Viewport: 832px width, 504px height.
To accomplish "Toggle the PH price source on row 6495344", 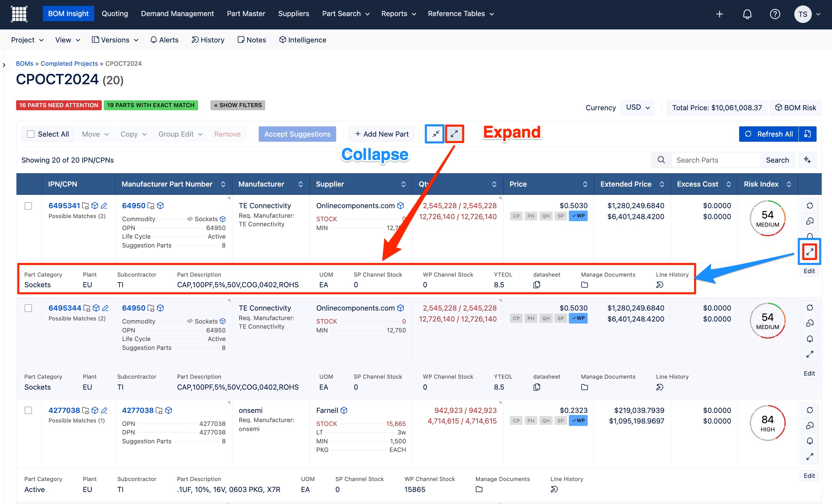I will click(x=531, y=318).
